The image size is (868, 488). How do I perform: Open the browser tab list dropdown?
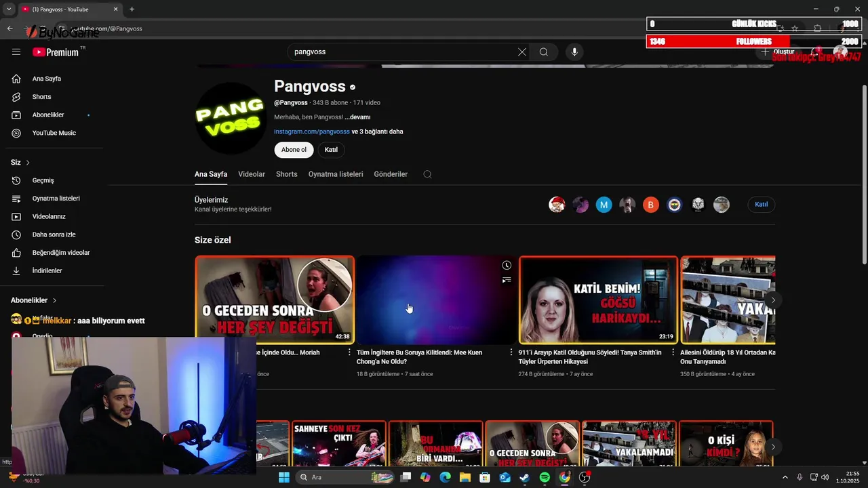[9, 9]
